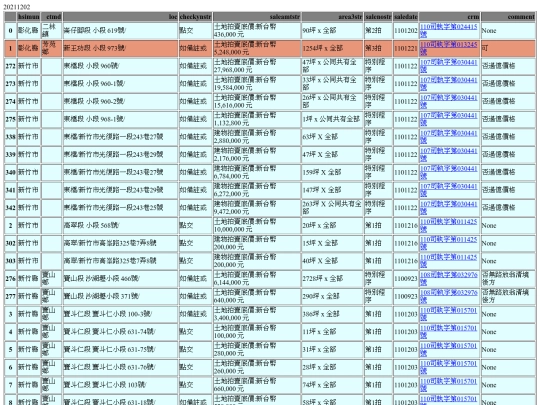Click the 'None' comment in row 0
This screenshot has height=405, width=540.
pyautogui.click(x=508, y=30)
